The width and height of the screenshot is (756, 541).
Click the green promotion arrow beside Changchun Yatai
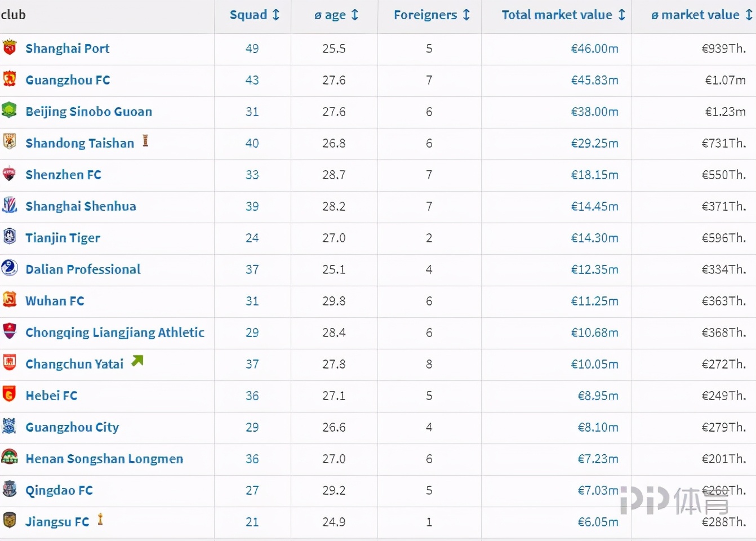[x=137, y=361]
